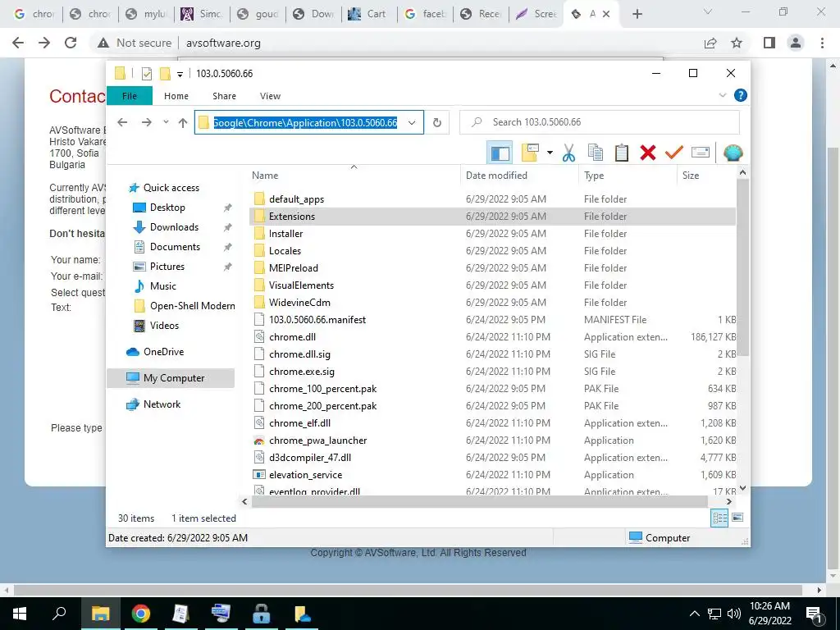Click the red X Delete icon
The width and height of the screenshot is (840, 630).
(648, 153)
